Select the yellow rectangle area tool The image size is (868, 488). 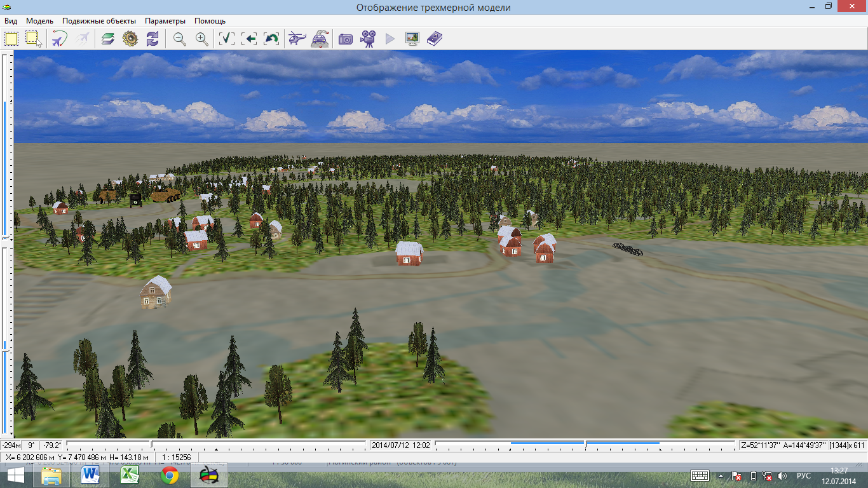(11, 39)
